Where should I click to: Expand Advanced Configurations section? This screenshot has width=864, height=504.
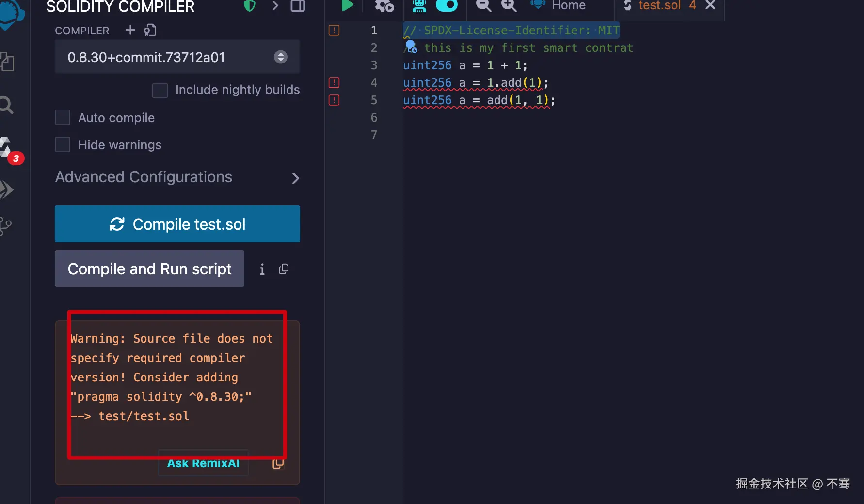click(177, 177)
